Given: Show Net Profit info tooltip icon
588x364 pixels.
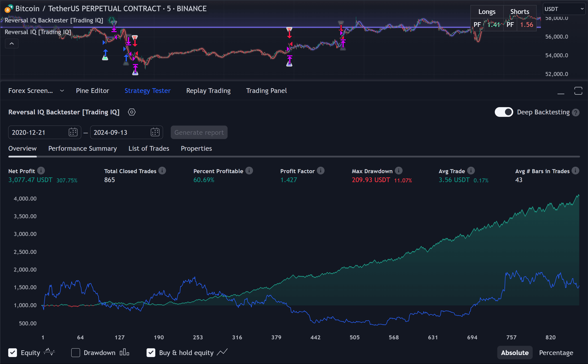Looking at the screenshot, I should (41, 171).
